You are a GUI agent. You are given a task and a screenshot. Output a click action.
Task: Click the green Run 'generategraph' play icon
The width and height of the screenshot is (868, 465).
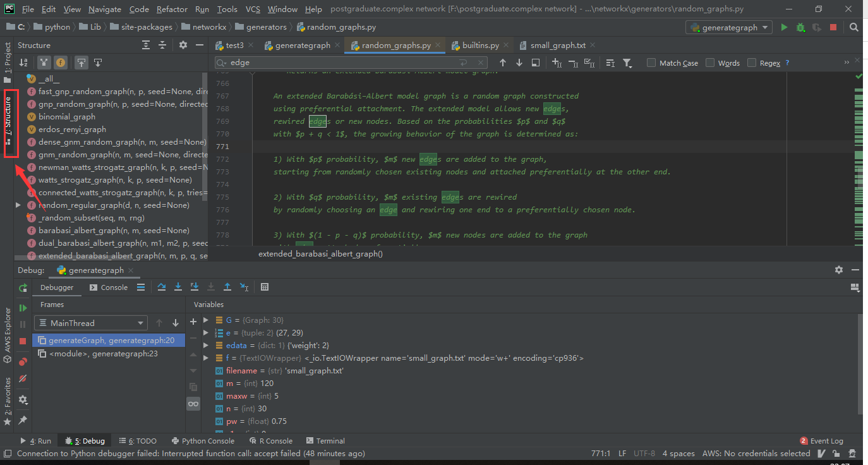[x=783, y=28]
